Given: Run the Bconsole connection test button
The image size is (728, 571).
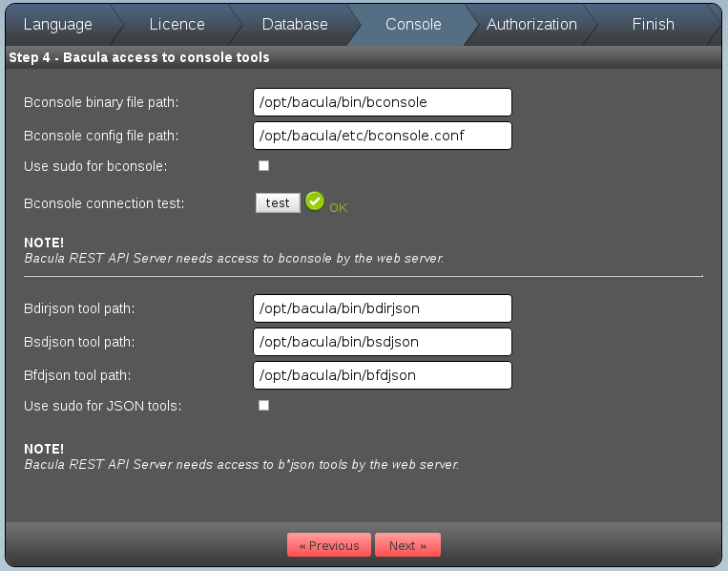Looking at the screenshot, I should [278, 203].
